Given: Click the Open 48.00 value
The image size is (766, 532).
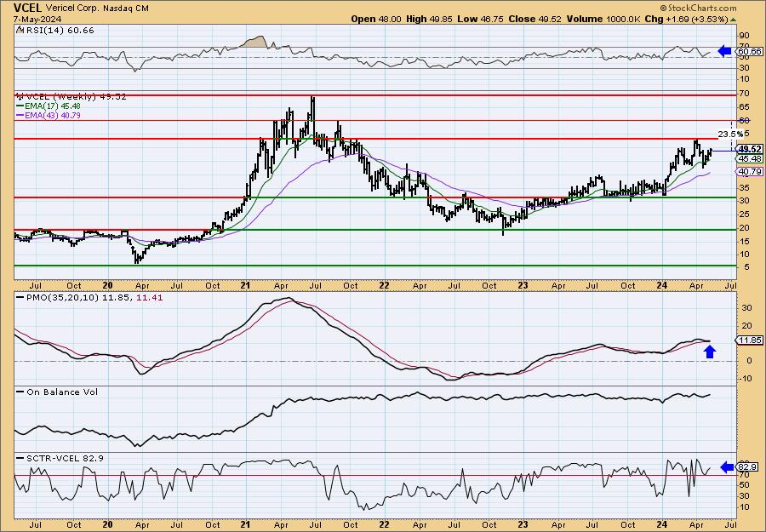Looking at the screenshot, I should tap(376, 19).
